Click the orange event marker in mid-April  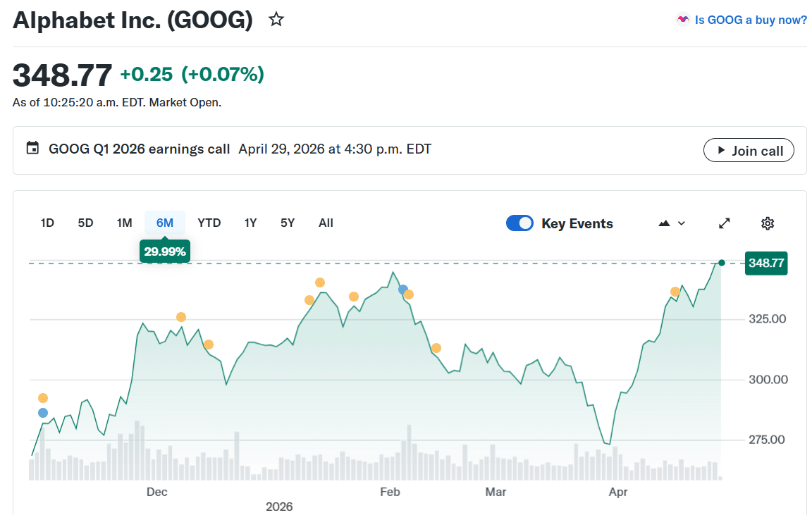pyautogui.click(x=675, y=292)
